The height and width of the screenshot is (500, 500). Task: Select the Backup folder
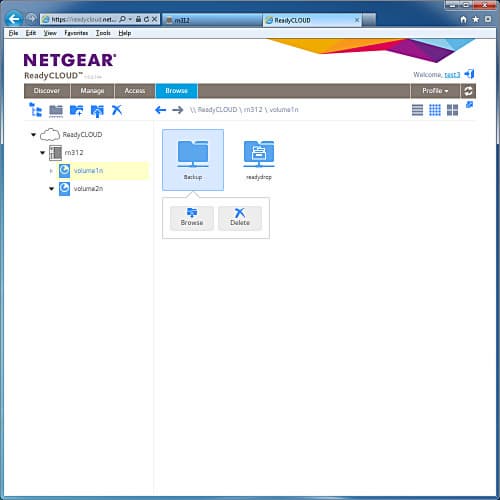[193, 160]
